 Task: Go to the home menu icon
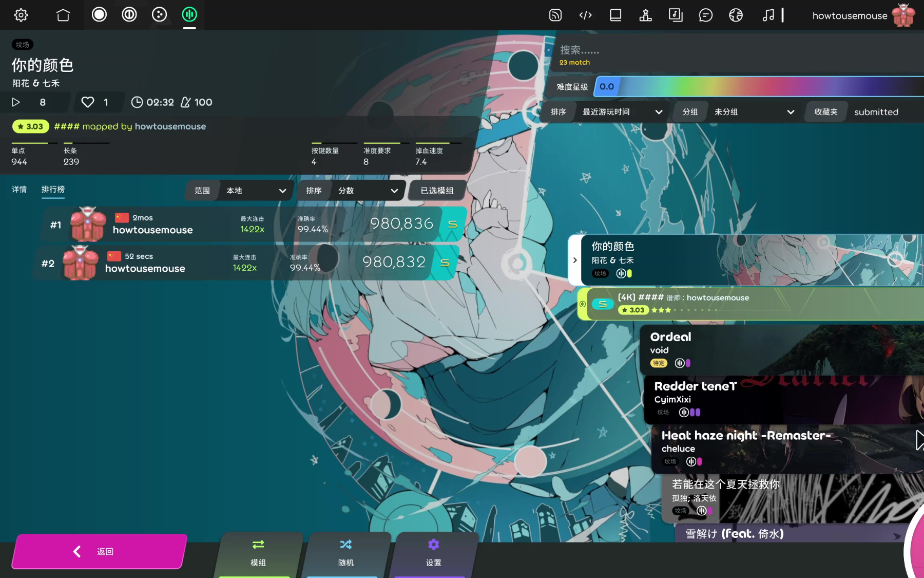point(63,15)
